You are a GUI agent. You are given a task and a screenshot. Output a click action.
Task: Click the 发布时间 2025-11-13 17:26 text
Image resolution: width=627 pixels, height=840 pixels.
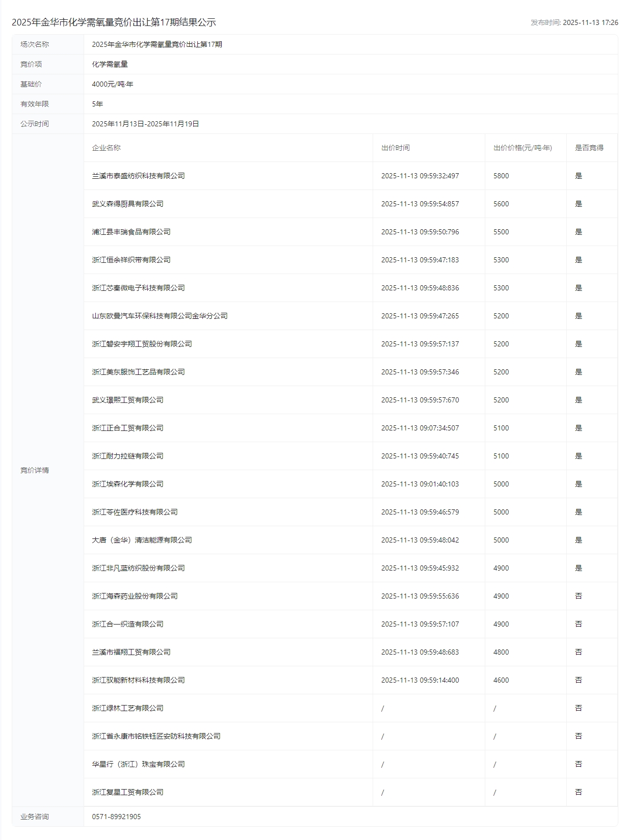574,22
